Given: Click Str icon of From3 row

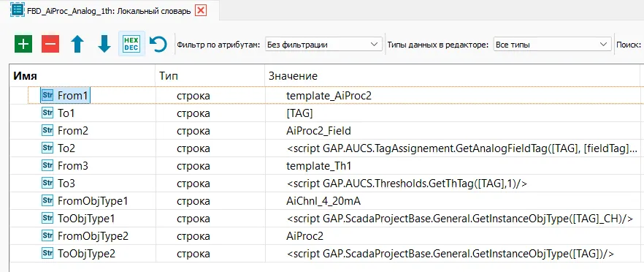Looking at the screenshot, I should pyautogui.click(x=48, y=166).
